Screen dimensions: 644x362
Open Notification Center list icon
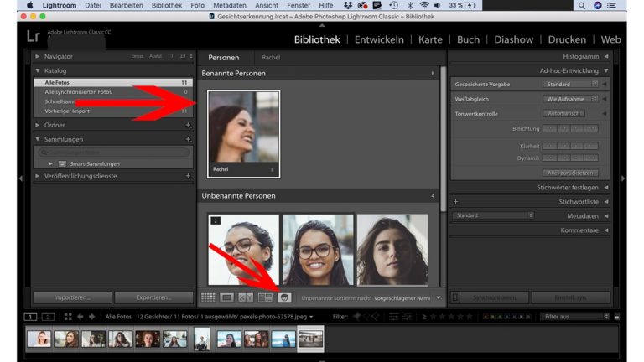tap(611, 5)
